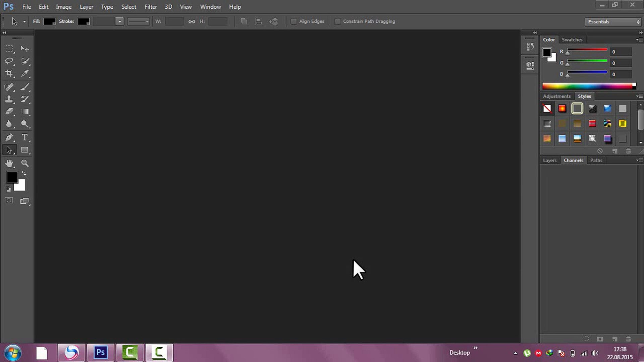Toggle Quick Mask mode icon

9,201
